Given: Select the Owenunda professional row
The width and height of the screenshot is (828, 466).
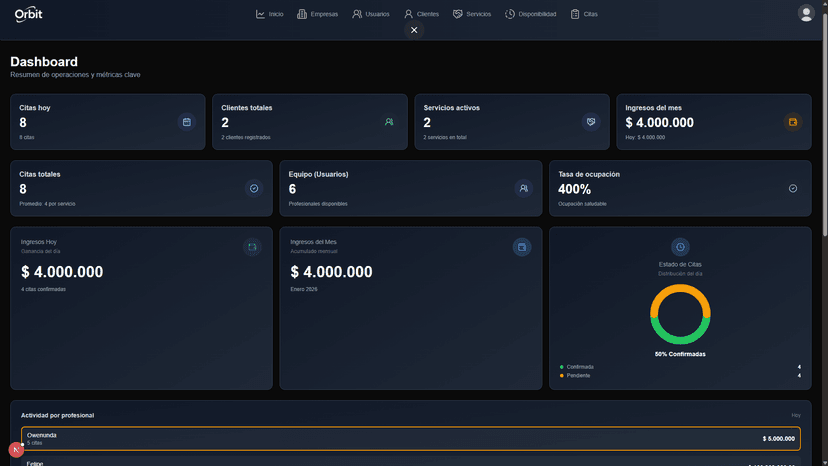Looking at the screenshot, I should (x=411, y=439).
